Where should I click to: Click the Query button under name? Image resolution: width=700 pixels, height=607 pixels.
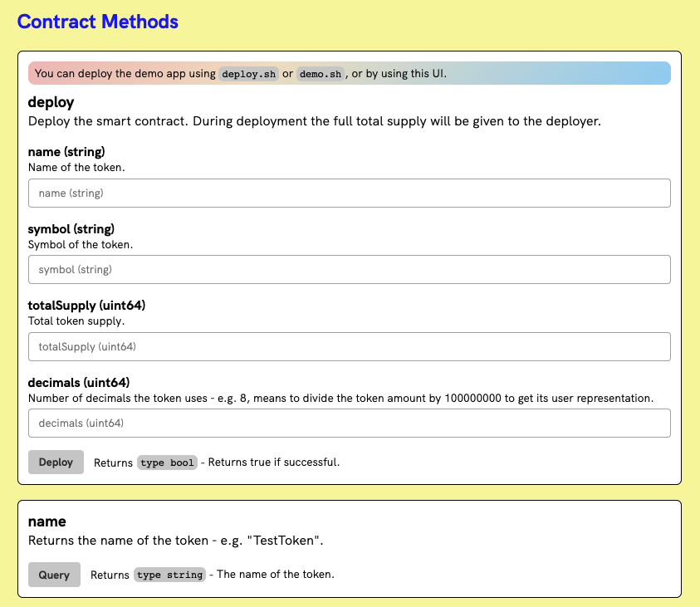(54, 575)
